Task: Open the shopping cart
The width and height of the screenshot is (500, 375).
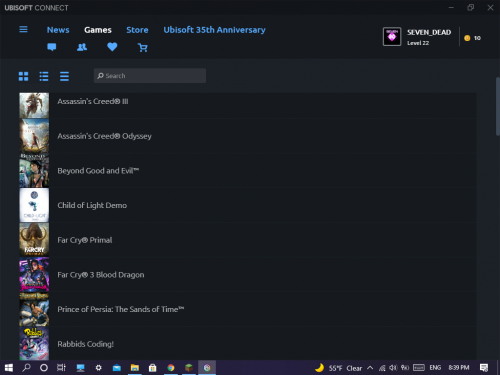Action: pyautogui.click(x=143, y=48)
